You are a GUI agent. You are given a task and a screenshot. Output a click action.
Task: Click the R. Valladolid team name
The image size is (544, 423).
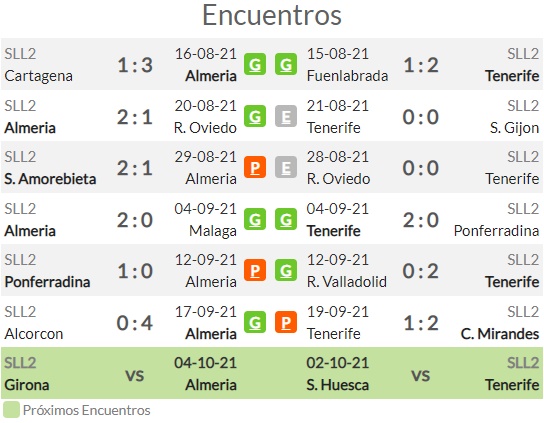click(347, 282)
